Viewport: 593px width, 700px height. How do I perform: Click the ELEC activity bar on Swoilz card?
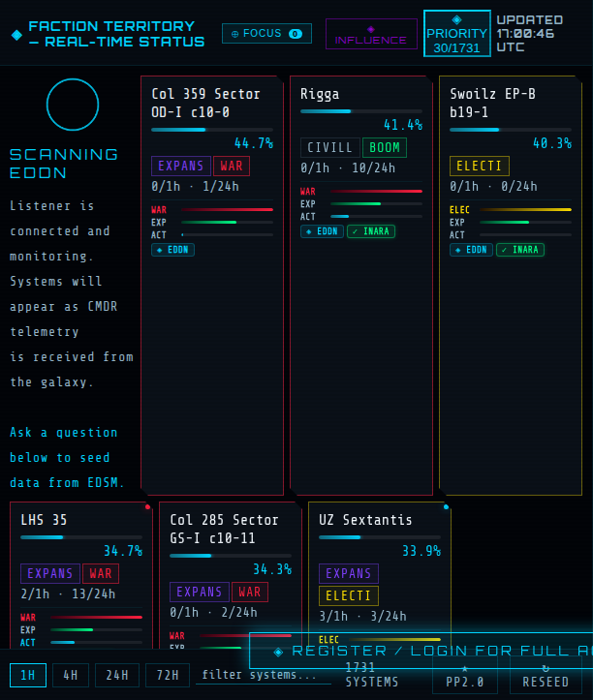pos(525,210)
